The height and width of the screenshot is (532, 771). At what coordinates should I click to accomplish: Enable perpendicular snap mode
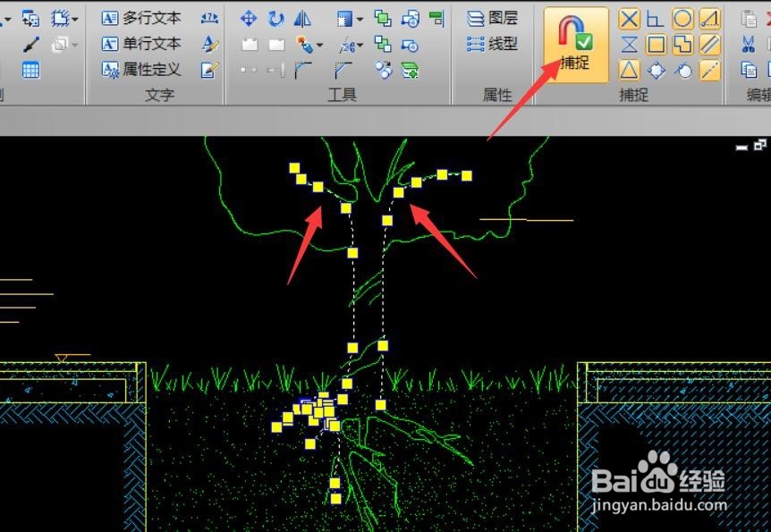[x=652, y=19]
